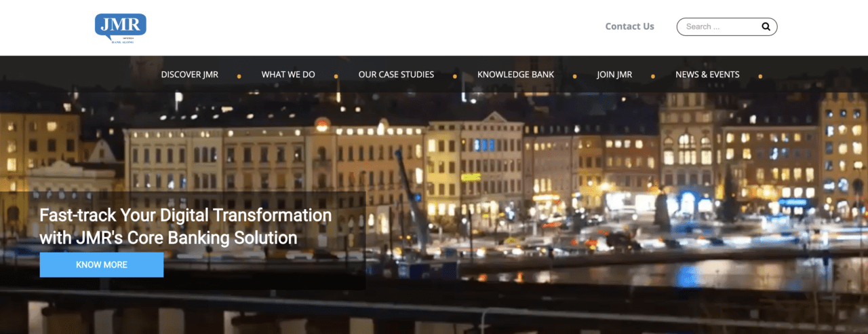Open the WHAT WE DO menu
The height and width of the screenshot is (334, 868).
click(x=288, y=75)
